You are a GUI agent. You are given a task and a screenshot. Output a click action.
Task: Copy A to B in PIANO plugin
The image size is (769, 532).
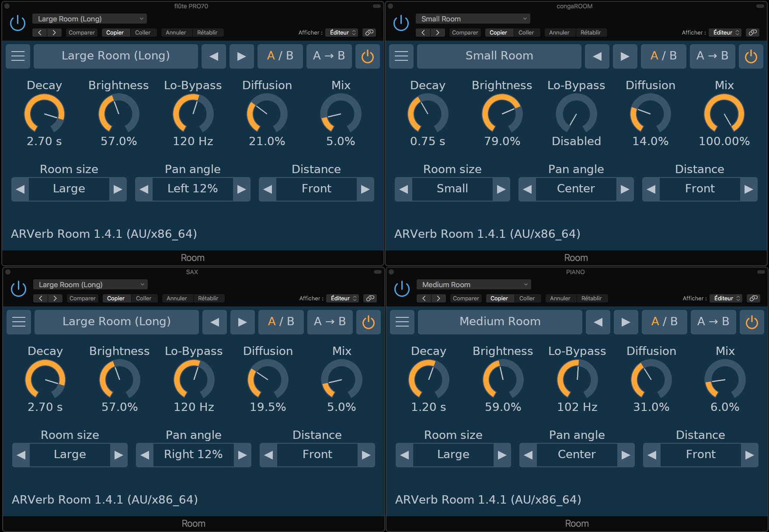point(713,322)
